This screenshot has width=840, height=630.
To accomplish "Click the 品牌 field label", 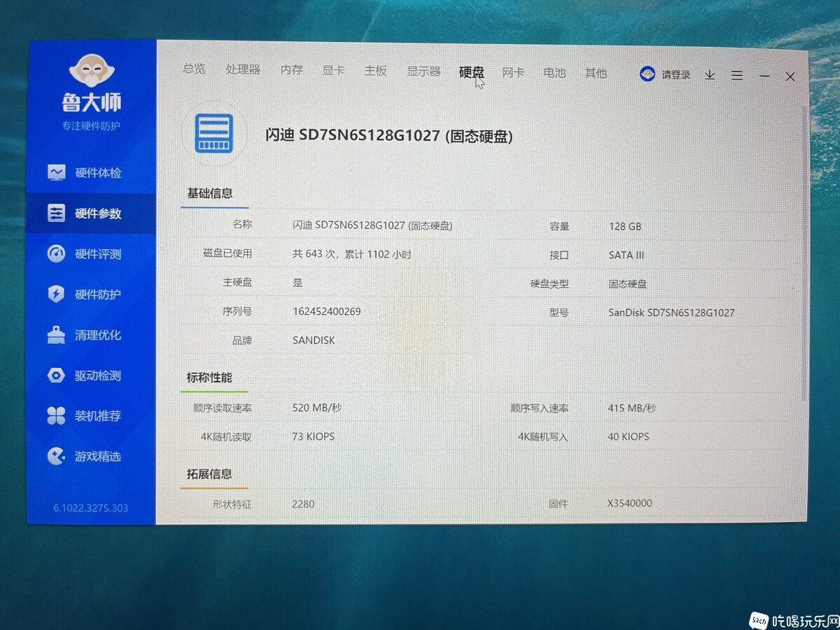I will 242,340.
